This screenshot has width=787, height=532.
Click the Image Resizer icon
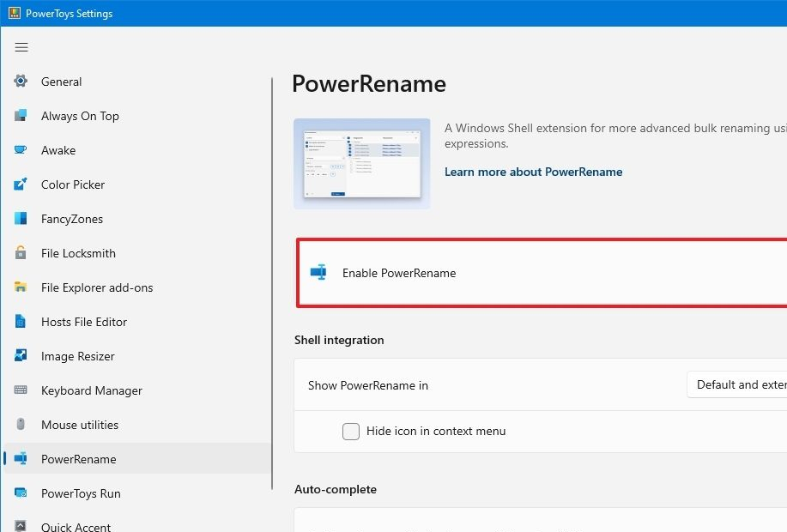click(x=21, y=355)
